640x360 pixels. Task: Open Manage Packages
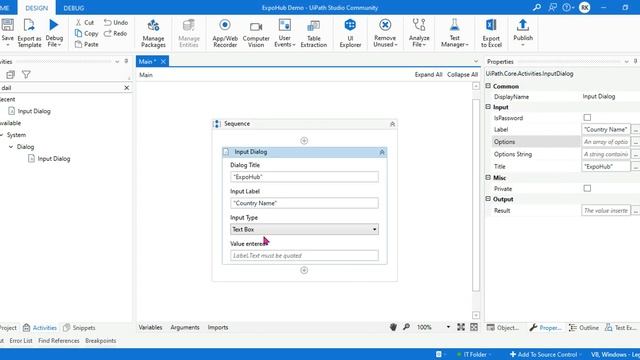153,33
